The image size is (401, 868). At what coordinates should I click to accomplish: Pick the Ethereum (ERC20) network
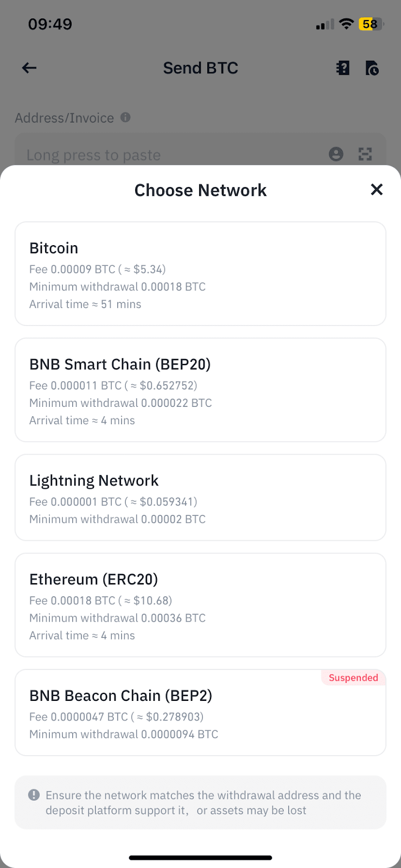[x=200, y=605]
